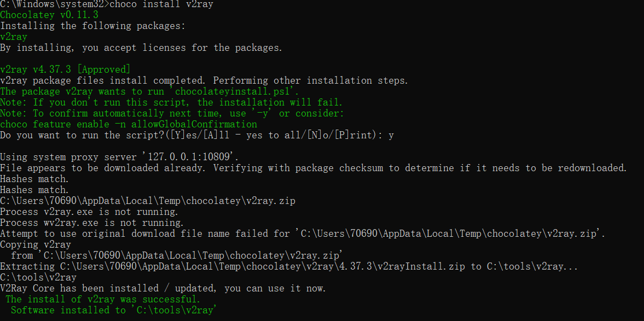Click the 'v2ray v4.37.3 [Approved]' line
644x321 pixels.
65,70
